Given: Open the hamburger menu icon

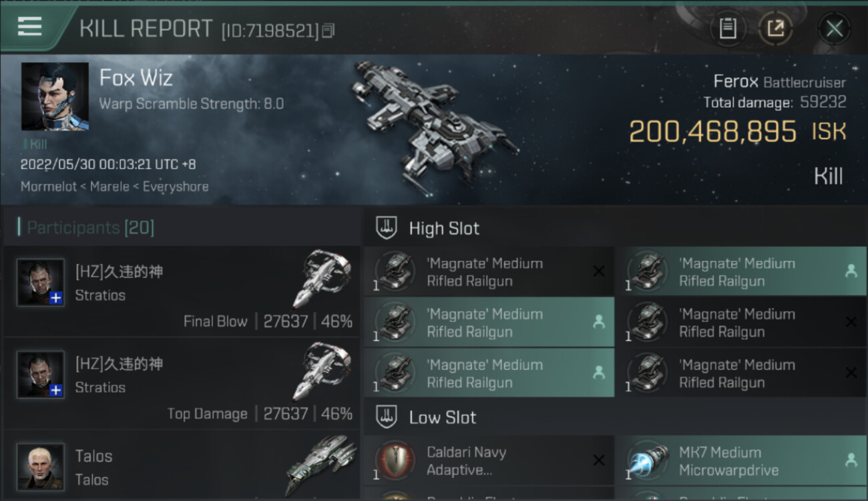Looking at the screenshot, I should tap(29, 27).
